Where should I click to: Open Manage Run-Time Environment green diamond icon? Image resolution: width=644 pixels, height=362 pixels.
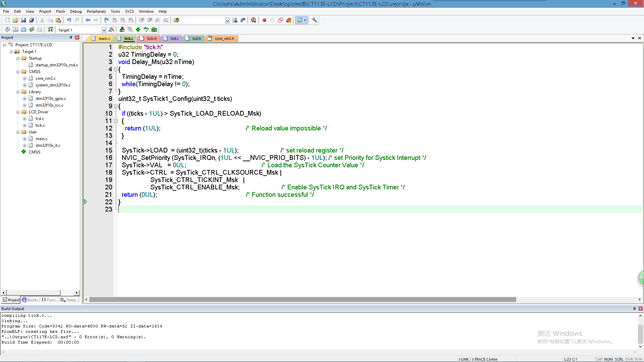point(138,29)
